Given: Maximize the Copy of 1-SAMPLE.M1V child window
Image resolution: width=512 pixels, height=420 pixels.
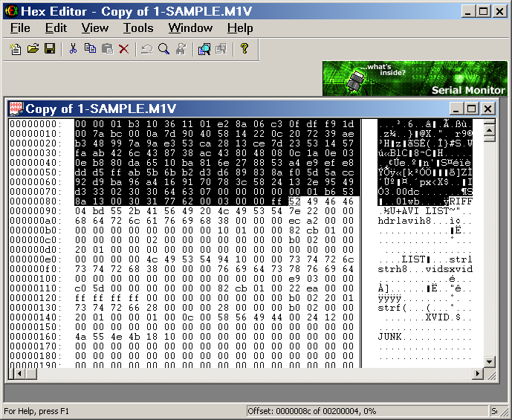Looking at the screenshot, I should tap(471, 109).
